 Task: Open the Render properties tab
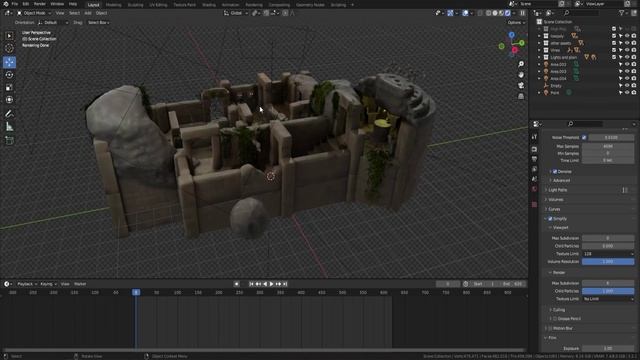point(534,149)
